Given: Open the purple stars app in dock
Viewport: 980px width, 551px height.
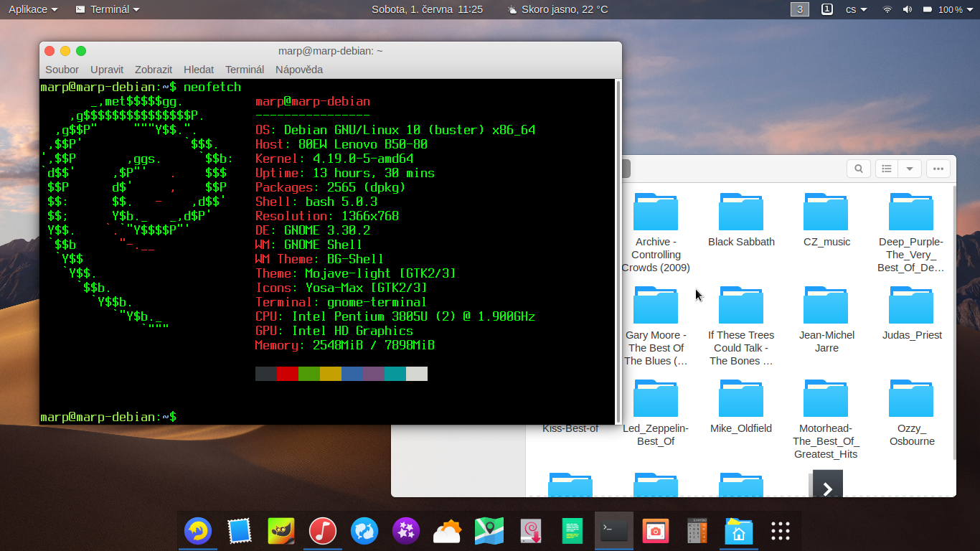Looking at the screenshot, I should pos(405,531).
